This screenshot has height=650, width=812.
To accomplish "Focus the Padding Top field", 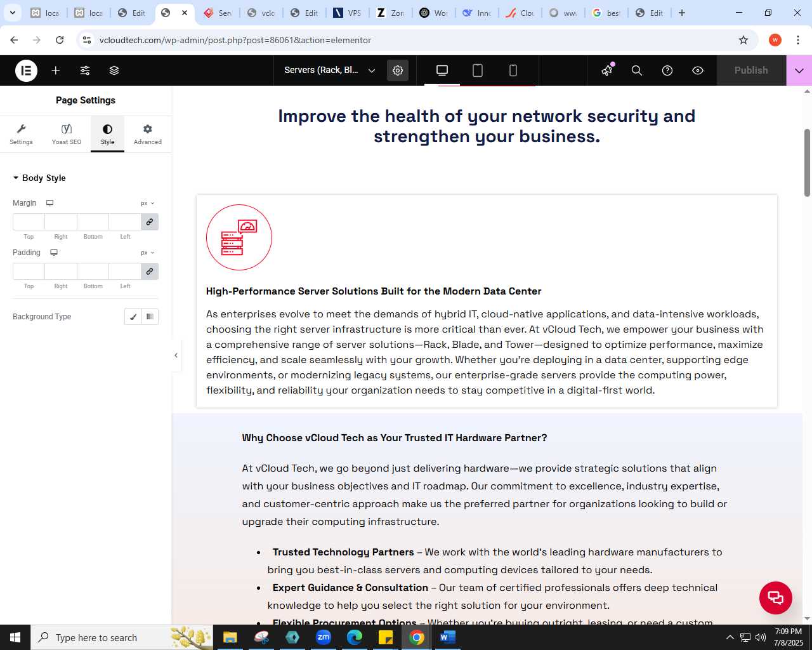I will pyautogui.click(x=29, y=271).
